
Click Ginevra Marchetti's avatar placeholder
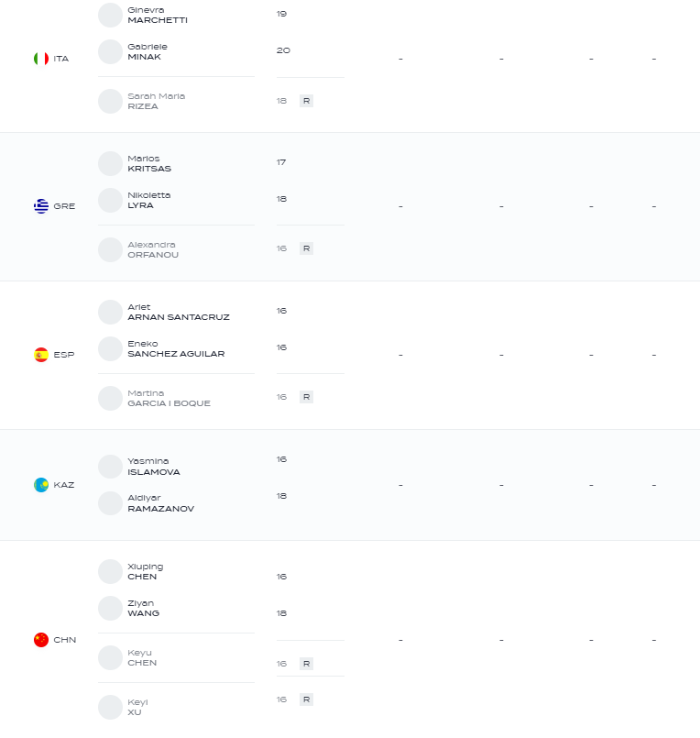pos(110,15)
